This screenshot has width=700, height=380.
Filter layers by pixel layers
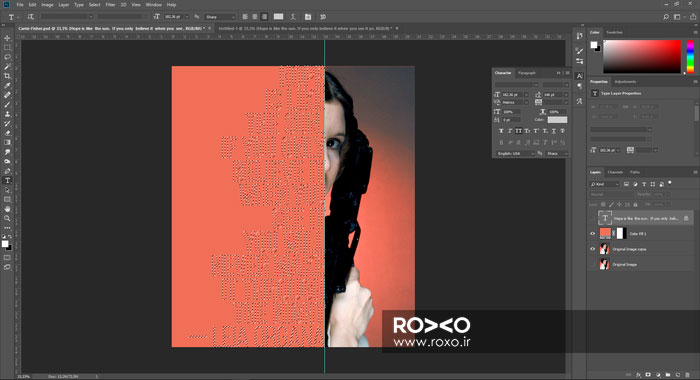[x=626, y=184]
